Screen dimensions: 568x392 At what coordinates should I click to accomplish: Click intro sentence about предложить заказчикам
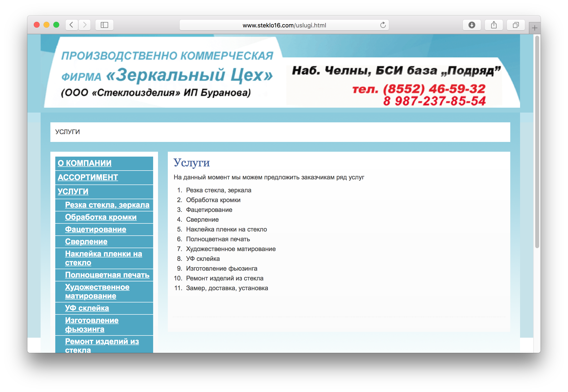(269, 178)
